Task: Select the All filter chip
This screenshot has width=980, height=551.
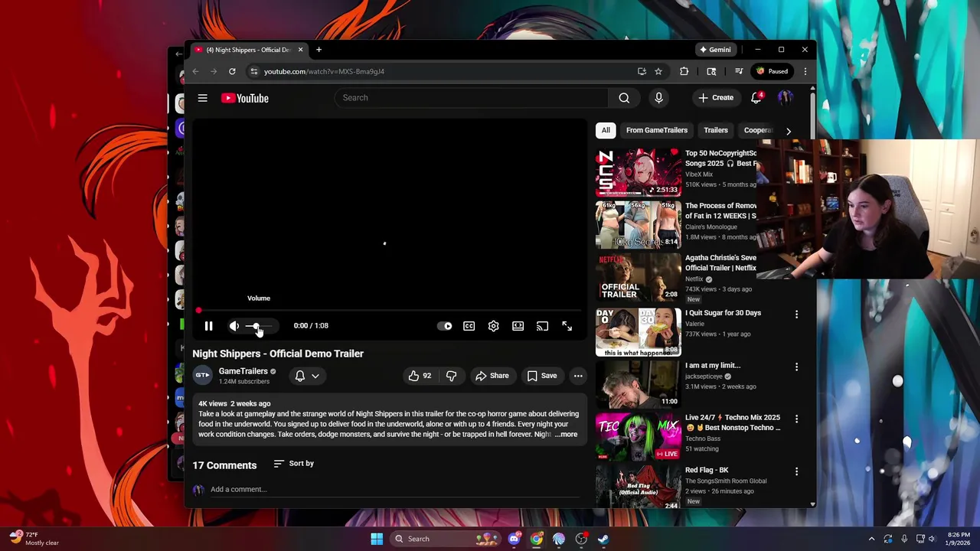Action: (606, 130)
